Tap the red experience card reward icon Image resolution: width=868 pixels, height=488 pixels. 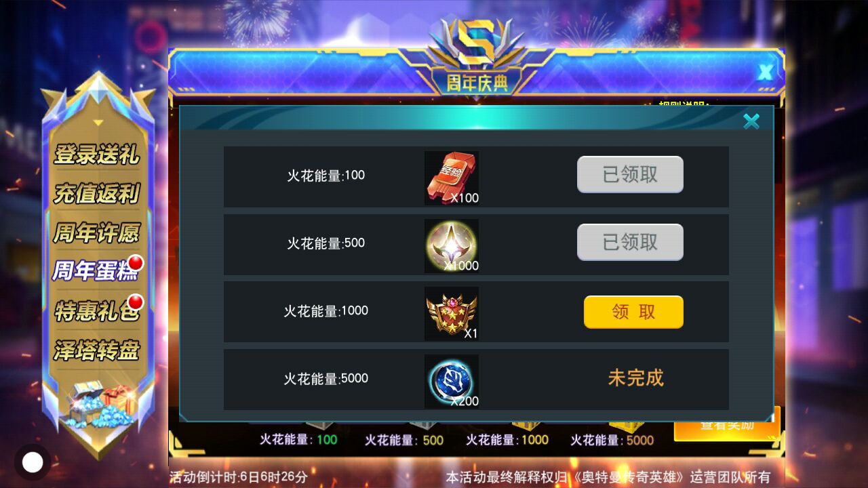pos(452,178)
